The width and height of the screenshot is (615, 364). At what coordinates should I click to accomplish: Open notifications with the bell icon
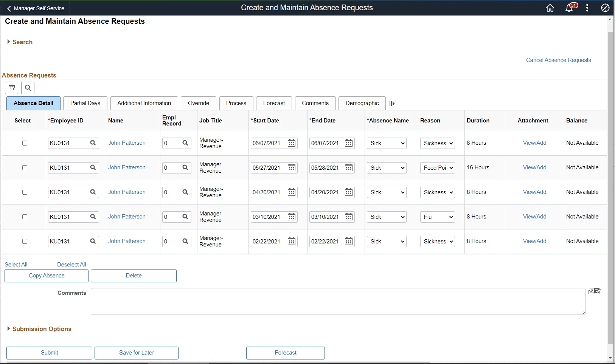tap(568, 8)
